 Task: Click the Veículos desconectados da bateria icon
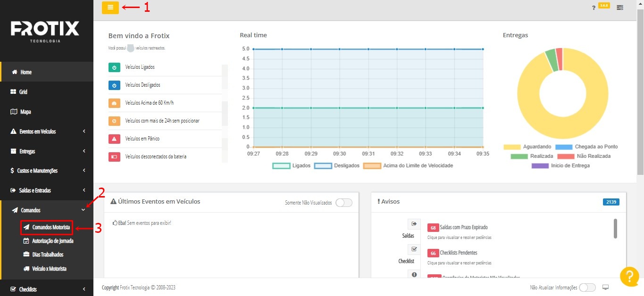coord(114,156)
